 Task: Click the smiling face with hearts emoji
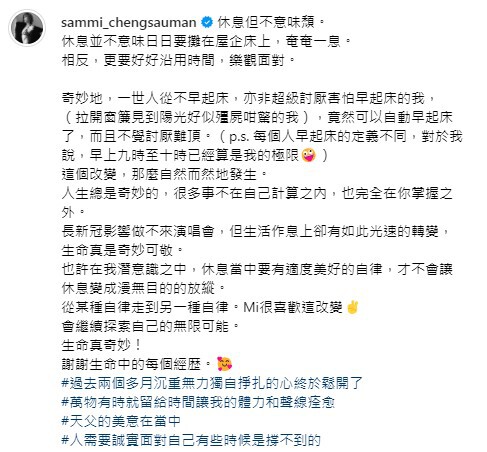[x=224, y=364]
